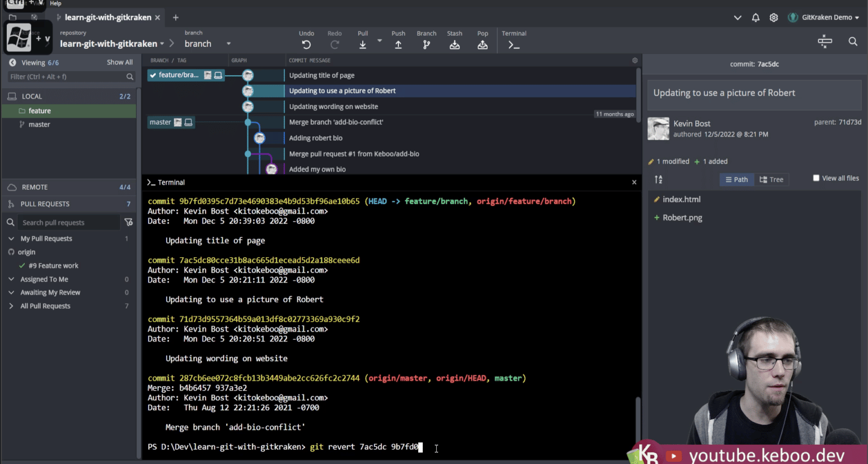Select the learn-git-with-gitkraken tab

[x=107, y=17]
